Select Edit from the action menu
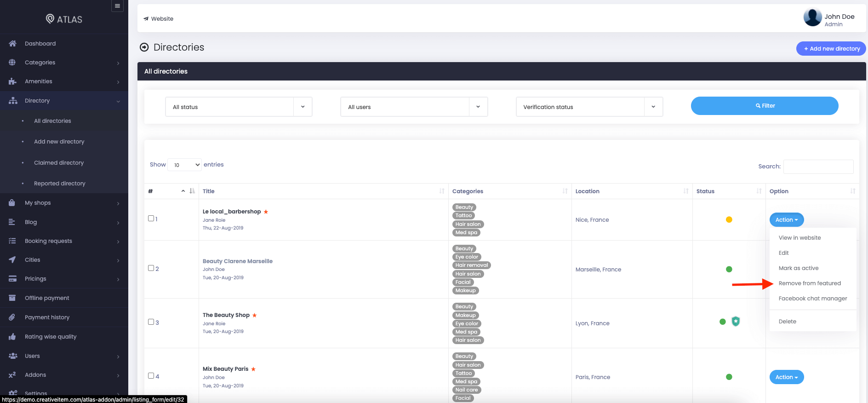Viewport: 868px width, 403px height. point(783,253)
